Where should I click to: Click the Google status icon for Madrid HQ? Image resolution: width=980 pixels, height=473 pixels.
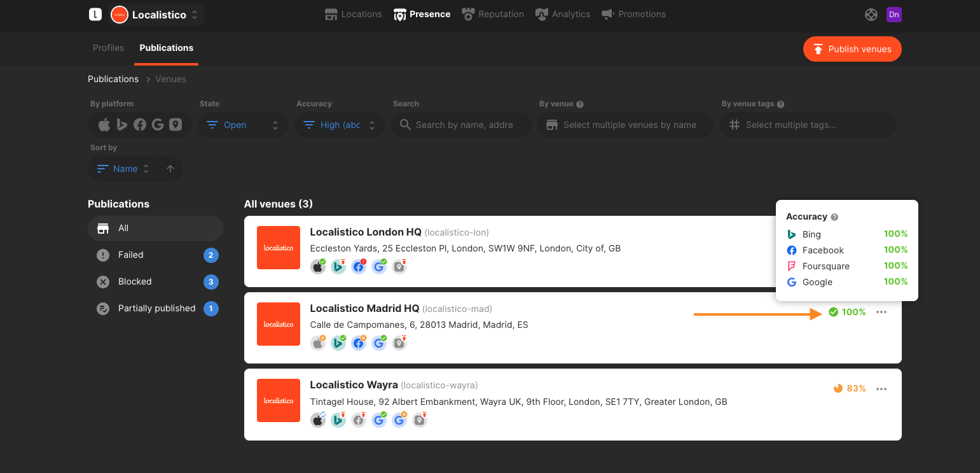(378, 343)
